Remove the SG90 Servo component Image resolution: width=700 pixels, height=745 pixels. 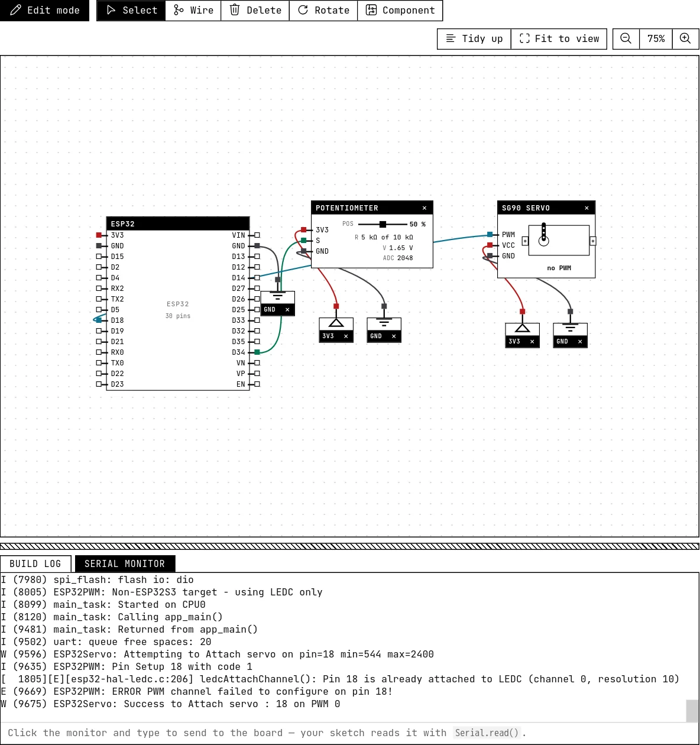point(586,208)
